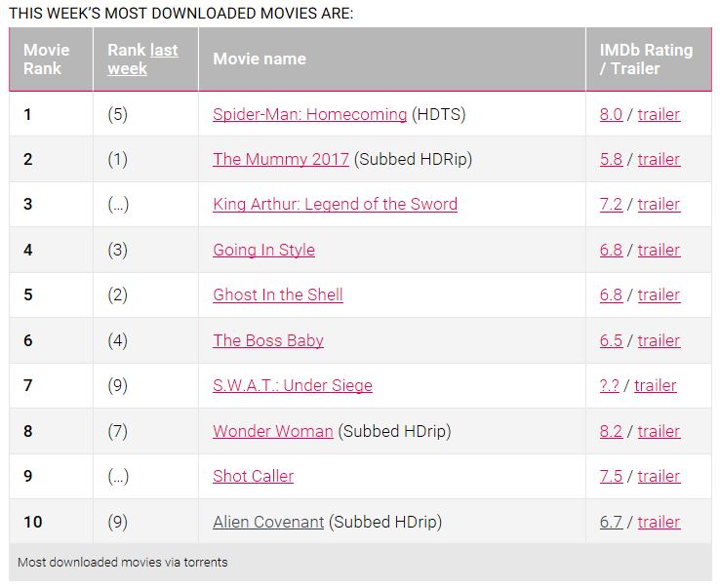This screenshot has width=720, height=588.
Task: Watch the trailer for Spider-Man: Homecoming
Action: (x=659, y=114)
